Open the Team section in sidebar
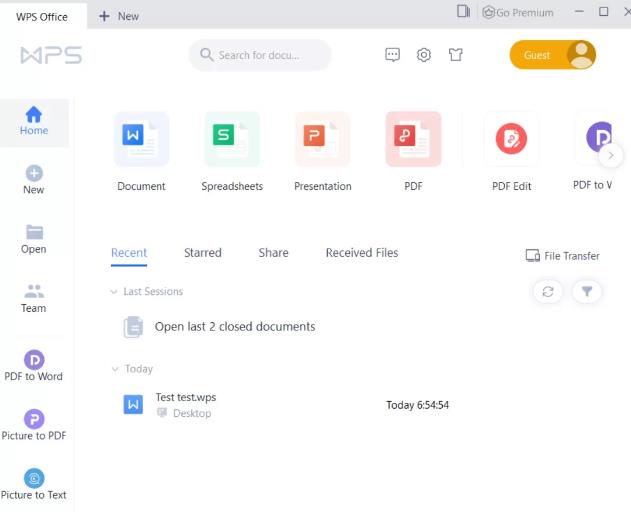 (x=34, y=299)
